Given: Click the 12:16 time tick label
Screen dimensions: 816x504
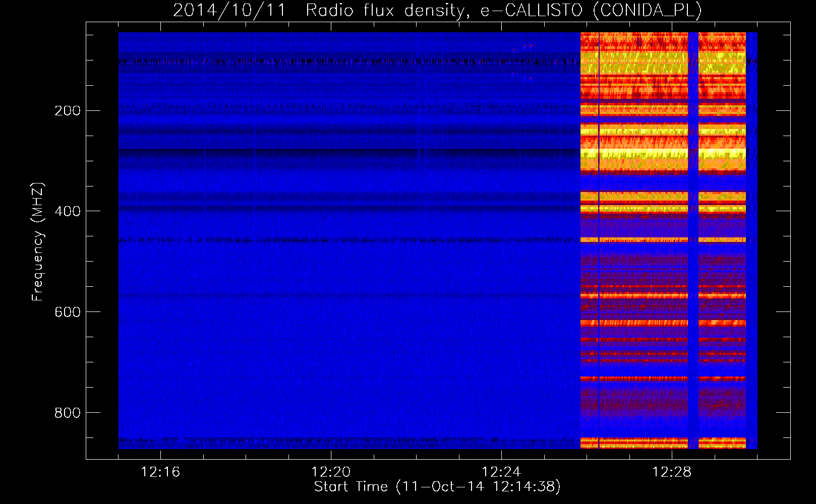Looking at the screenshot, I should (x=160, y=472).
